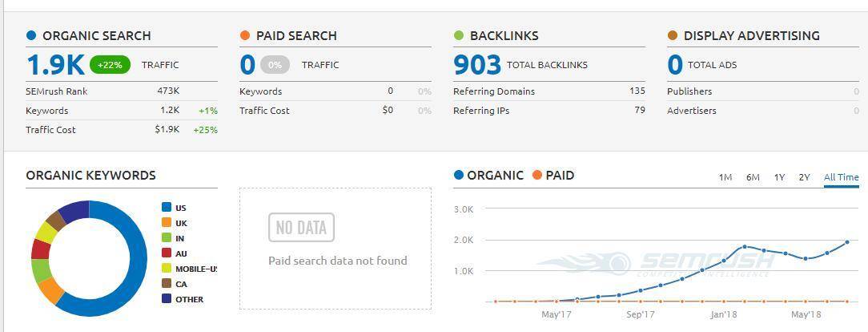This screenshot has width=868, height=332.
Task: Click the blue Organic Search dot icon
Action: tap(31, 35)
